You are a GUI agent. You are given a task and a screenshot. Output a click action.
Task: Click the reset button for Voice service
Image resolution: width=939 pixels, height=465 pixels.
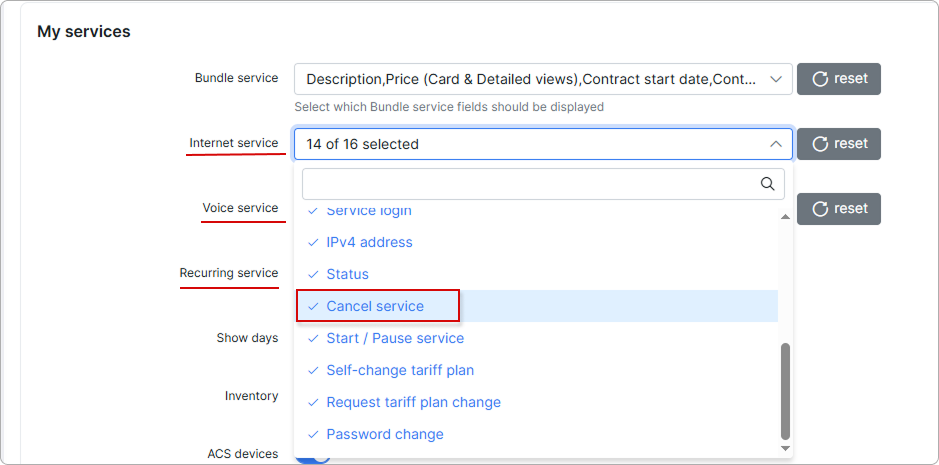[838, 209]
